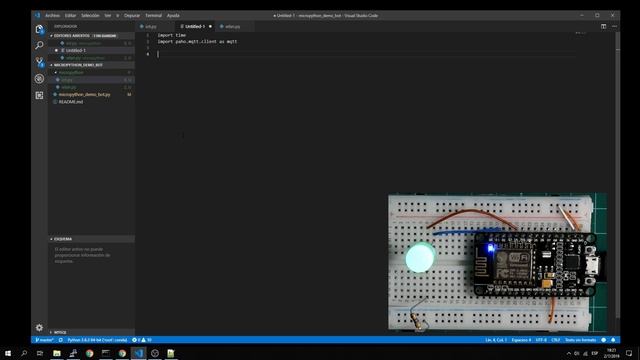This screenshot has width=640, height=360.
Task: Click the Texto sin formato language mode
Action: 580,340
